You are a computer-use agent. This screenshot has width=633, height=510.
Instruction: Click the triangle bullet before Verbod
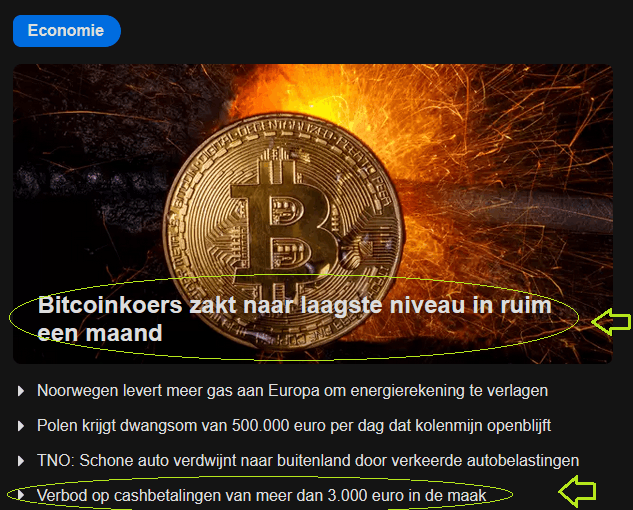coord(21,495)
